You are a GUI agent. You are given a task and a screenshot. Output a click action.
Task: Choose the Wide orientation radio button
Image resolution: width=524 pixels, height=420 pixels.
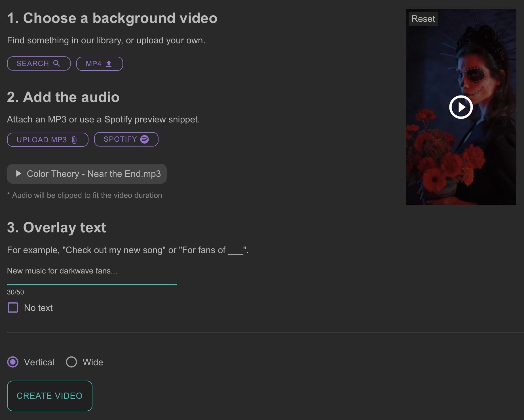(71, 362)
